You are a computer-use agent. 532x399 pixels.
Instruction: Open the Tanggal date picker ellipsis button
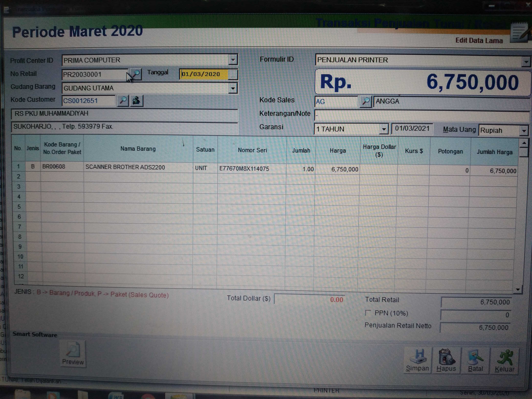(x=233, y=75)
